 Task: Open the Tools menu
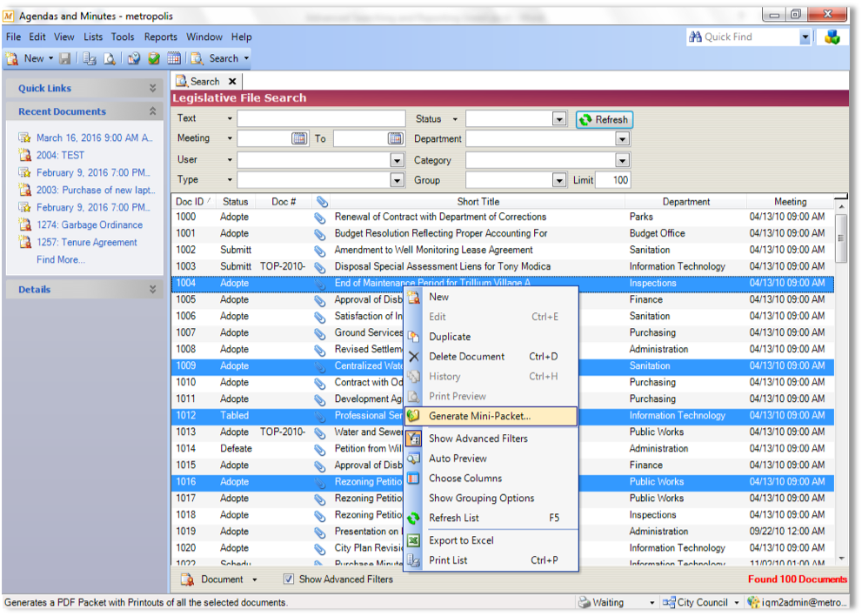click(123, 37)
